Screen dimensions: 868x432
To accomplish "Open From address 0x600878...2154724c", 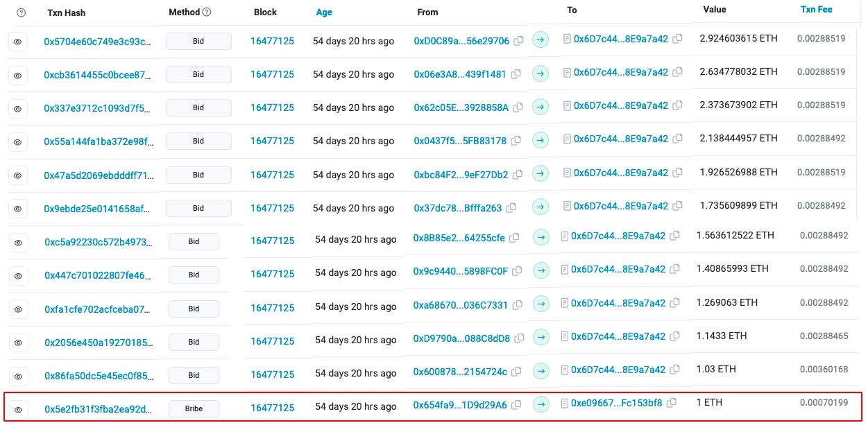I will 459,372.
